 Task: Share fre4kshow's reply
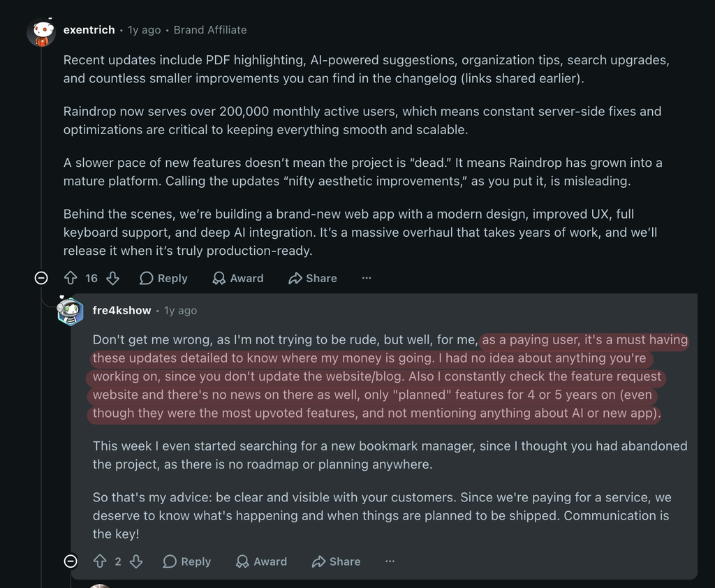tap(336, 561)
